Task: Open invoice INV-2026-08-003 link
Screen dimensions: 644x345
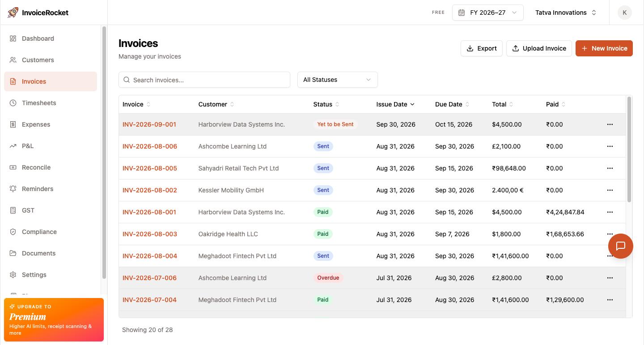Action: tap(150, 234)
